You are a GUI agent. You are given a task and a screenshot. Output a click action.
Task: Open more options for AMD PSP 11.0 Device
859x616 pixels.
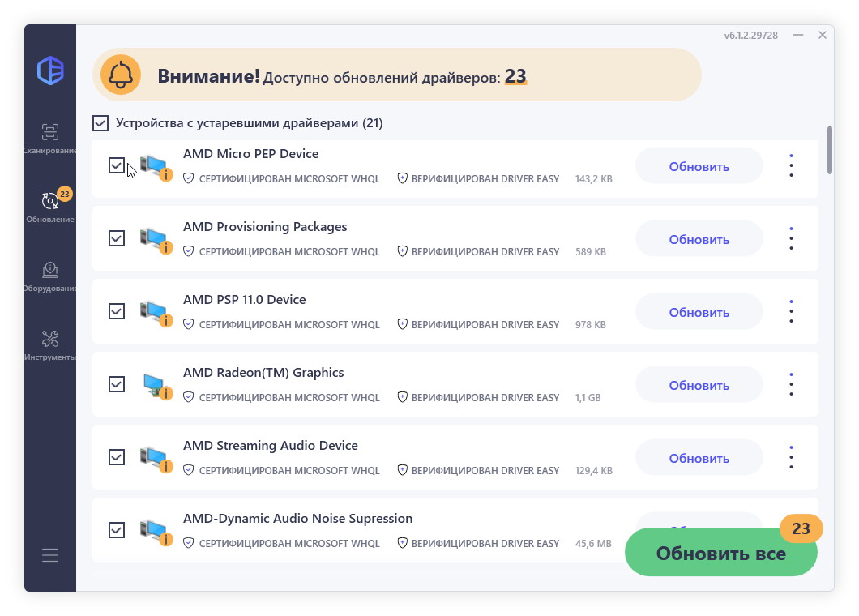coord(791,311)
